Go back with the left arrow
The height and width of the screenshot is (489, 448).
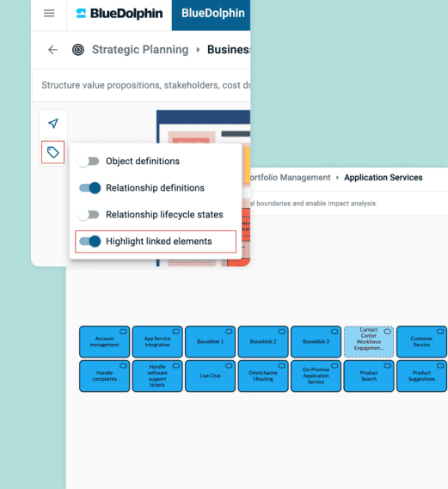(x=52, y=50)
